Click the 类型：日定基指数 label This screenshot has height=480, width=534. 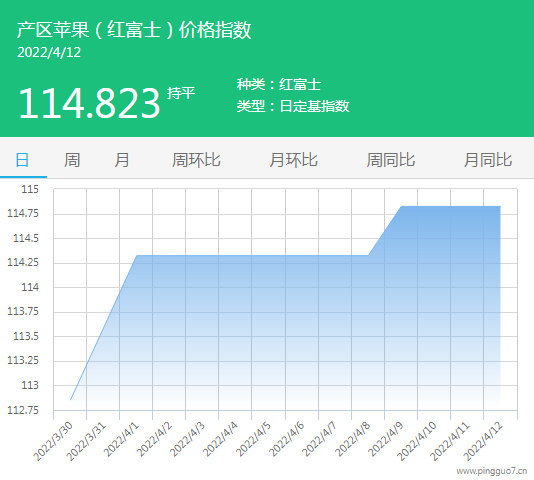293,106
